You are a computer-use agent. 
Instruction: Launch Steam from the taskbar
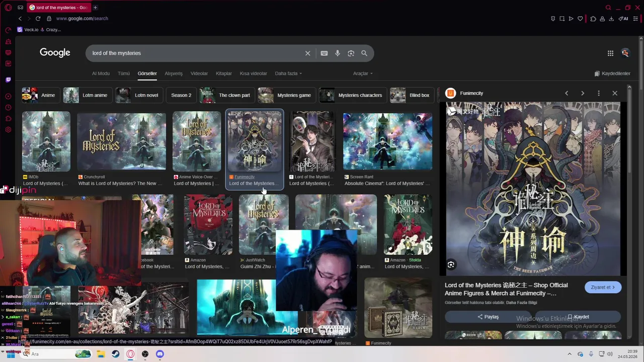click(x=115, y=354)
